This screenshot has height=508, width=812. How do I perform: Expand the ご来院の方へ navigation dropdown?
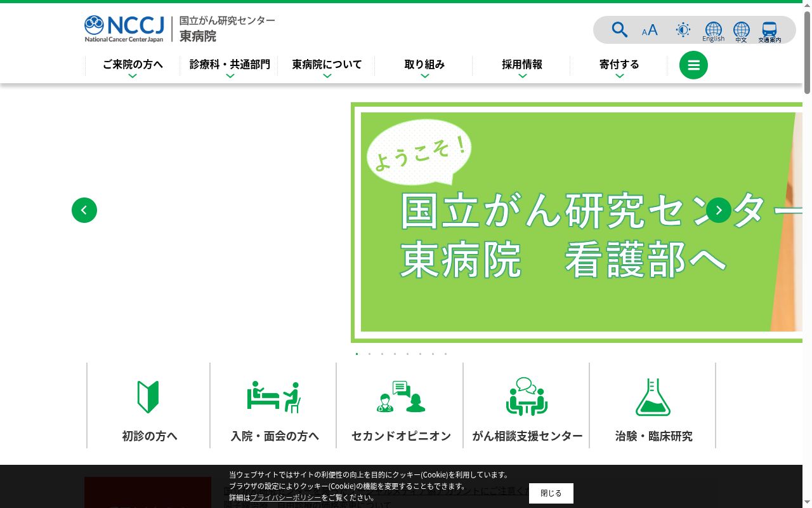pos(133,66)
